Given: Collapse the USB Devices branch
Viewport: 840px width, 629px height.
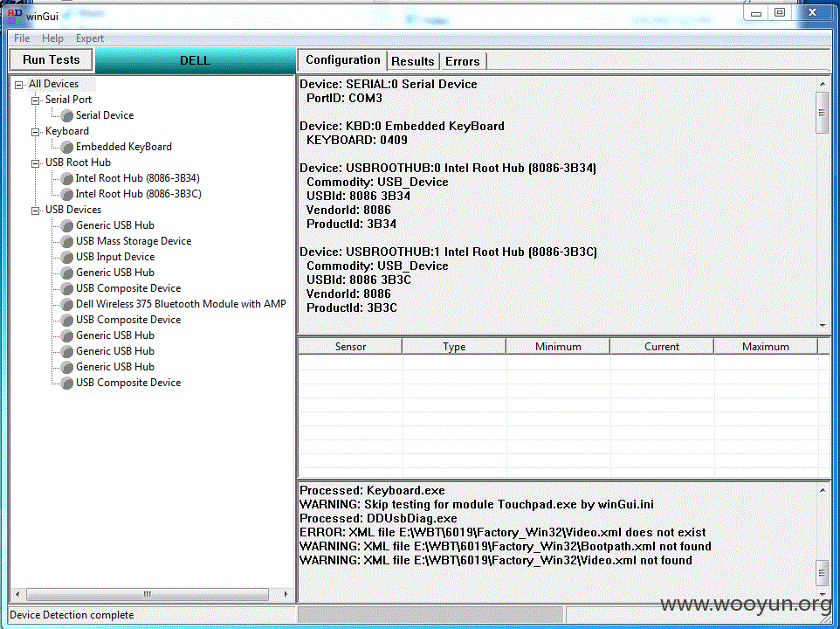Looking at the screenshot, I should (35, 211).
